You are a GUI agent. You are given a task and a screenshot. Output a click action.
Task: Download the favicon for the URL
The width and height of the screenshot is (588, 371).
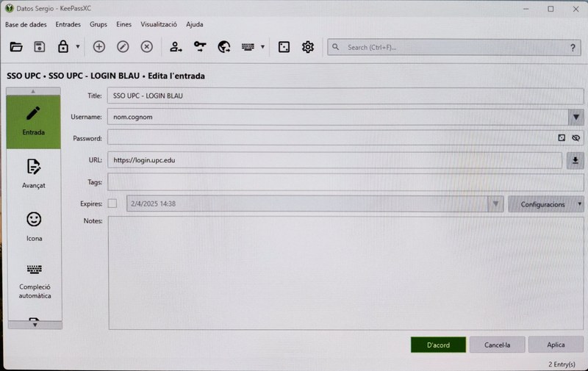[576, 160]
